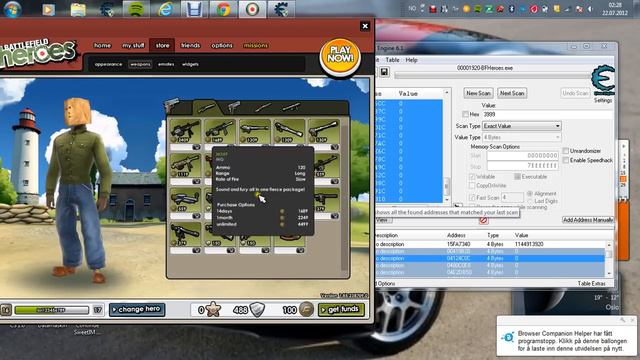Open Windows Explorer folder on taskbar
Viewport: 640px width, 360px height.
click(78, 9)
